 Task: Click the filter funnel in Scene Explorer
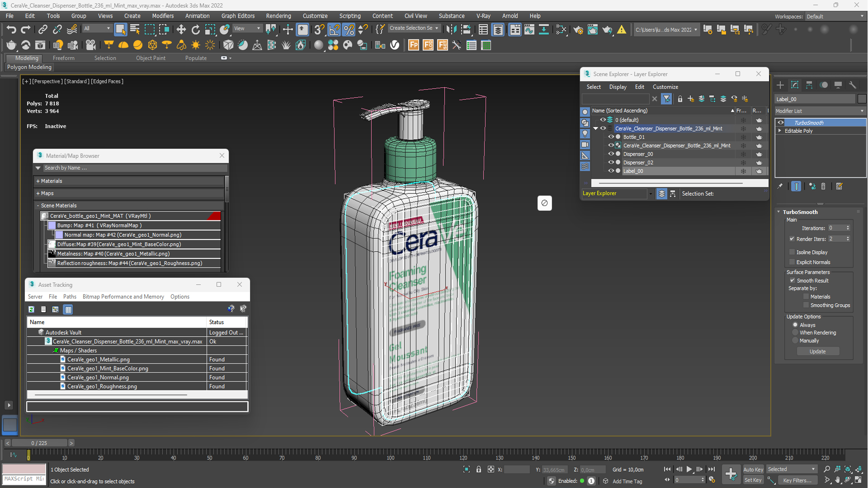[x=666, y=99]
